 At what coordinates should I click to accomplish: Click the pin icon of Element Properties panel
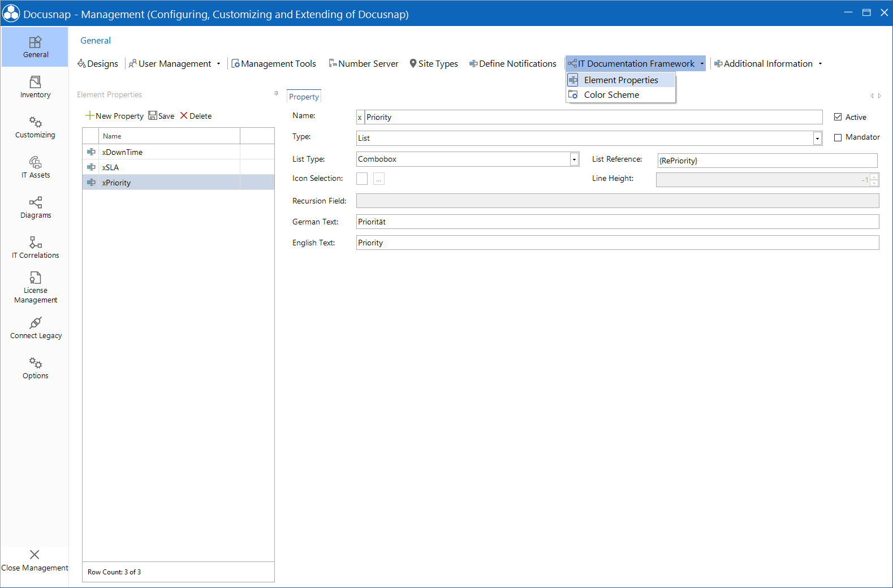pyautogui.click(x=276, y=94)
